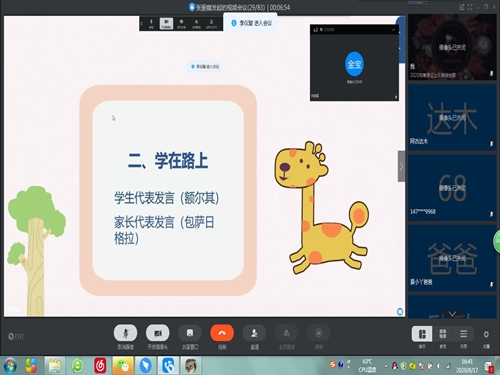Click the highlighted camera item in mini toolbar
This screenshot has height=375, width=500.
click(x=166, y=23)
